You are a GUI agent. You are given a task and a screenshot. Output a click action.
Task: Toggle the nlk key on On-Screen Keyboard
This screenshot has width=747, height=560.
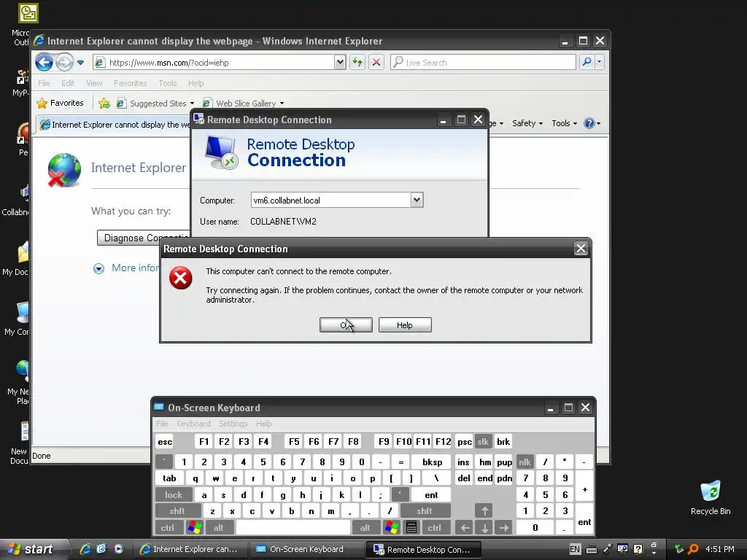tap(525, 462)
